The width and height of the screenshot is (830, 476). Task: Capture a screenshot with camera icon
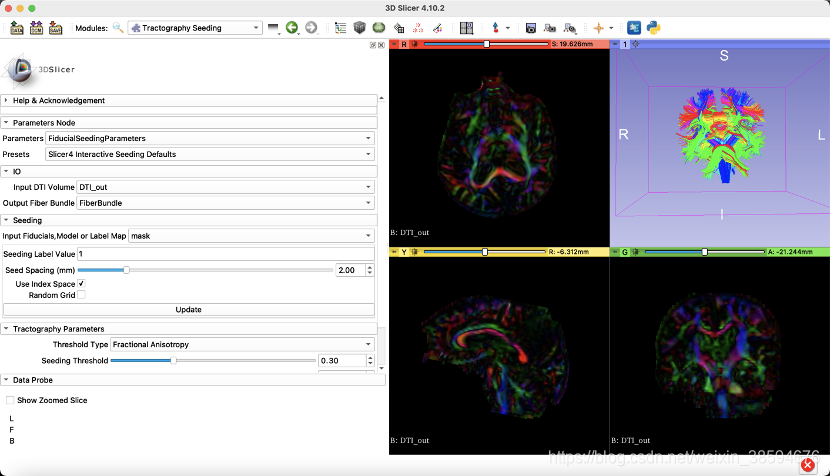[530, 28]
